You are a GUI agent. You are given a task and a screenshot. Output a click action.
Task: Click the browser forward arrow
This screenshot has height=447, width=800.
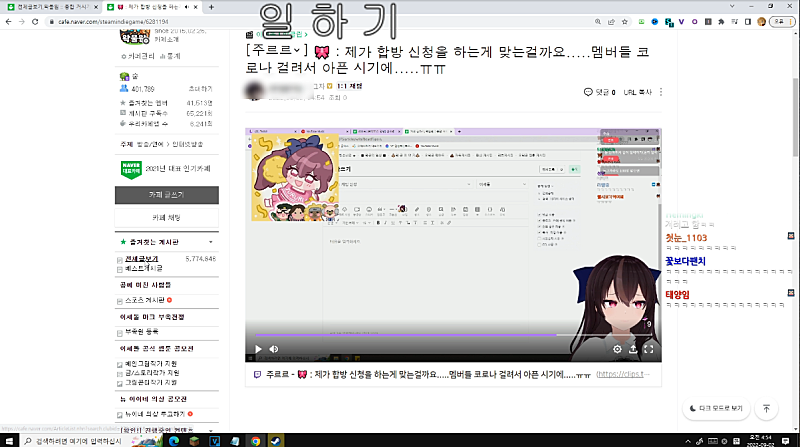(21, 21)
